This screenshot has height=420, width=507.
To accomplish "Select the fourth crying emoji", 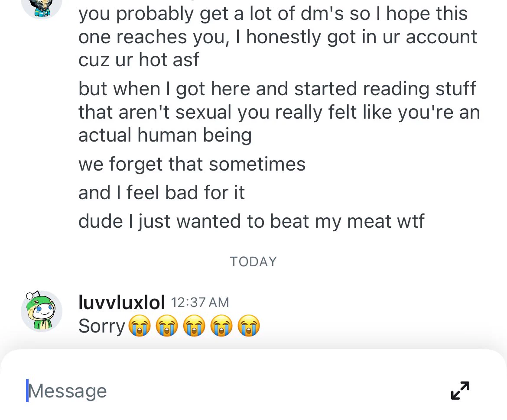I will (221, 326).
